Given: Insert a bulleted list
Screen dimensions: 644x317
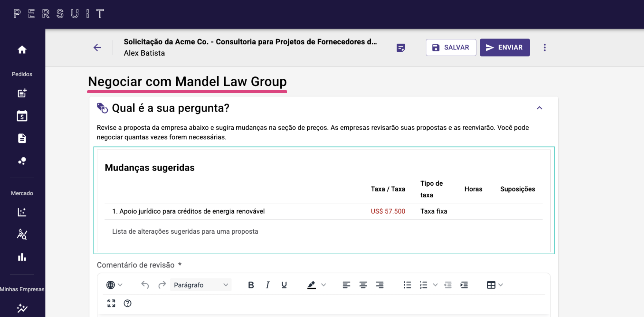Looking at the screenshot, I should click(x=407, y=285).
